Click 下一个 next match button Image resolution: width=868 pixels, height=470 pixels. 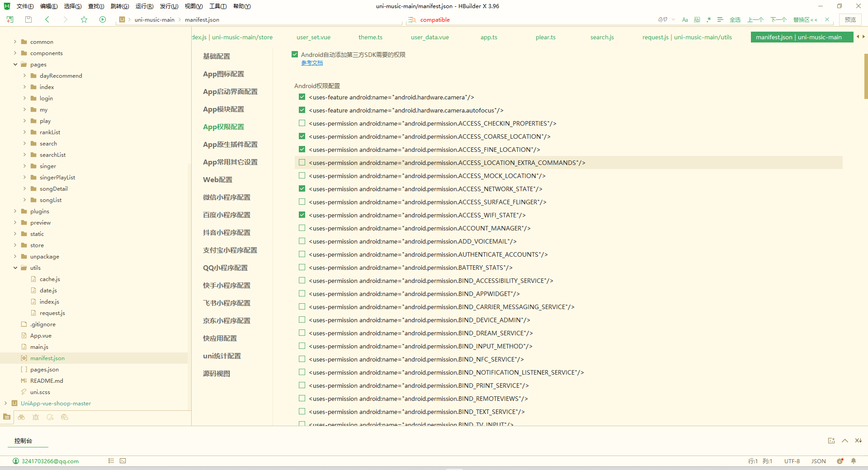click(x=778, y=19)
